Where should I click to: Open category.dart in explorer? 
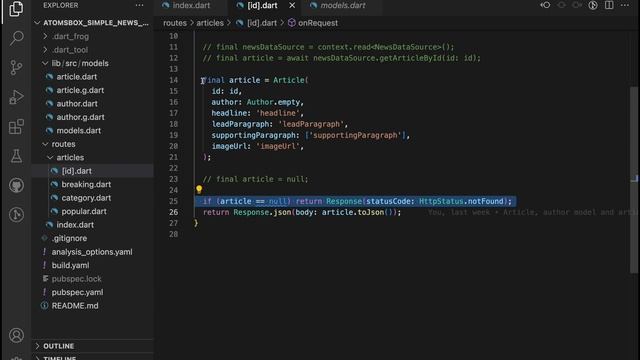click(x=92, y=198)
